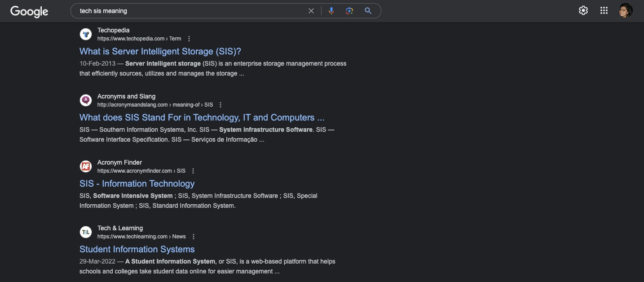Click the Tech & Learning favicon
The height and width of the screenshot is (282, 644).
coord(86,232)
